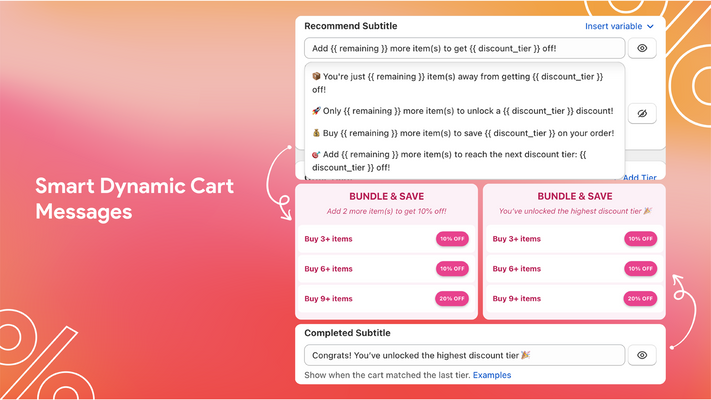Click the Recommend Subtitle text field
This screenshot has width=711, height=400.
coord(465,48)
